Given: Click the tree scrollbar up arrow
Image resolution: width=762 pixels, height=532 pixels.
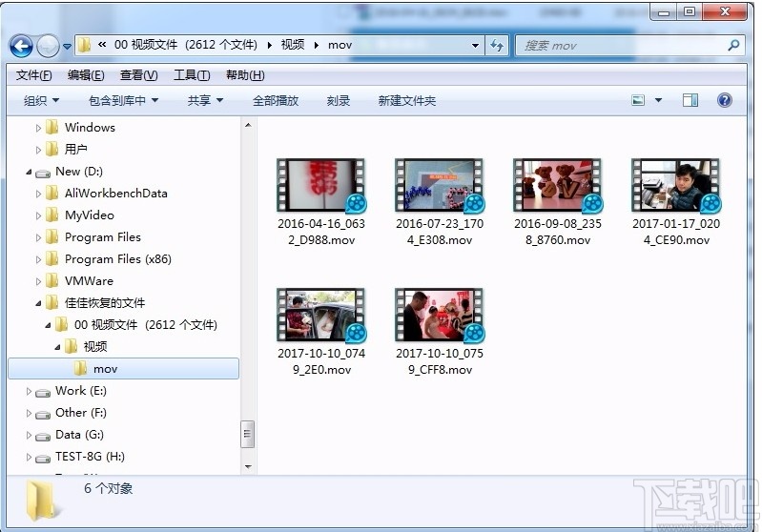Looking at the screenshot, I should click(248, 125).
